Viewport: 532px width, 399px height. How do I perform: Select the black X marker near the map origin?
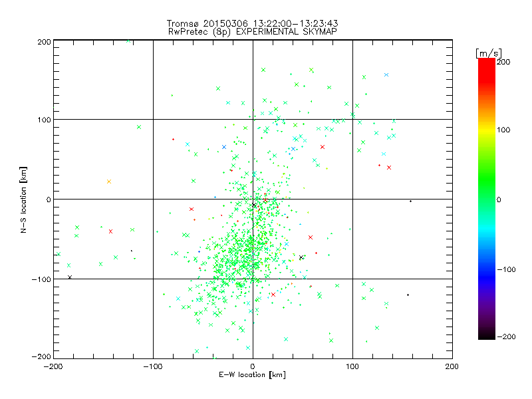[254, 205]
